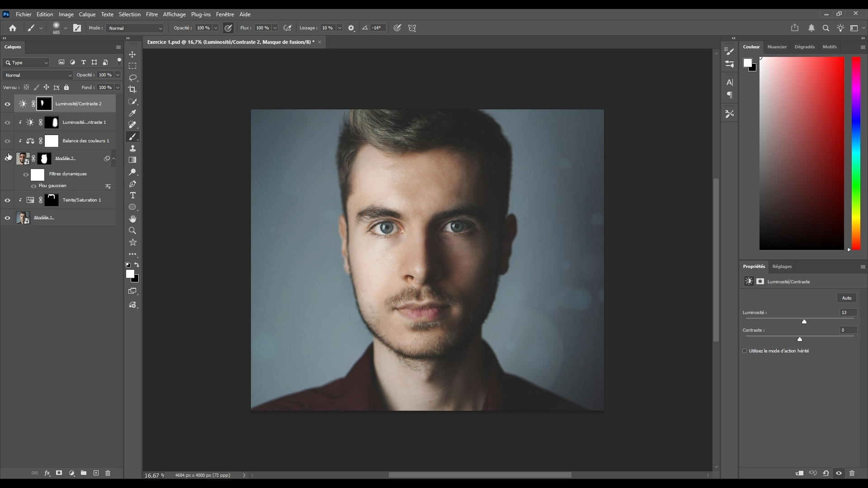Select the Lasso tool

coord(132,78)
